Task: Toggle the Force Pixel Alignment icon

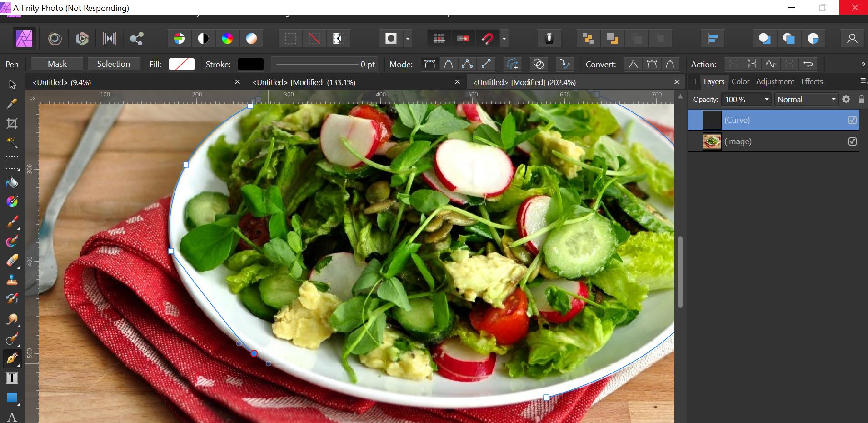Action: (439, 39)
